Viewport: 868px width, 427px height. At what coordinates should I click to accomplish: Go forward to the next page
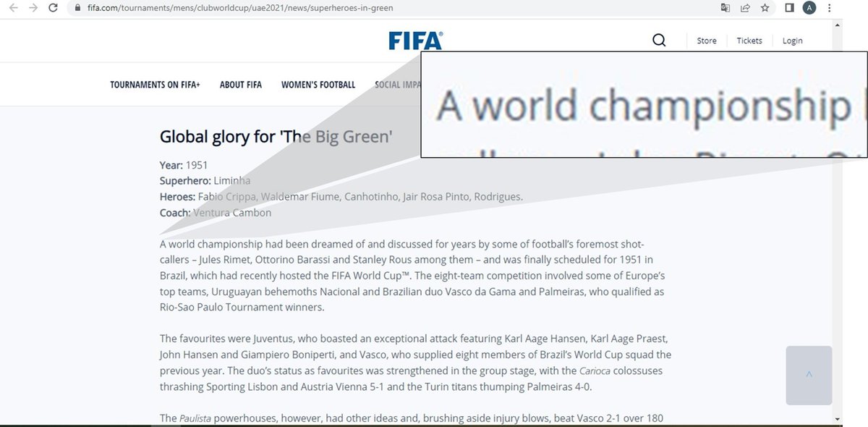pos(33,9)
